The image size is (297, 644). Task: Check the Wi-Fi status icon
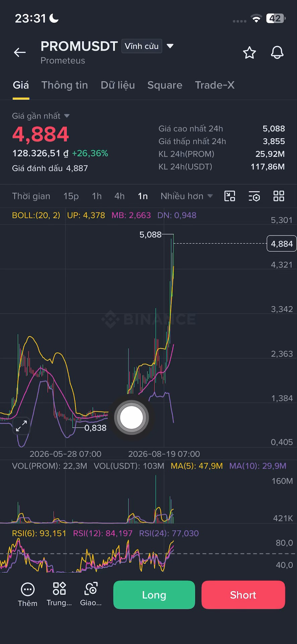256,19
